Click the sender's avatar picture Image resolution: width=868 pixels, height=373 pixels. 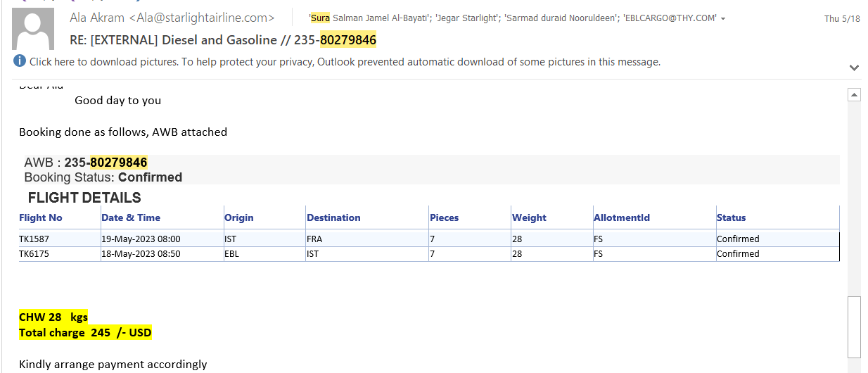click(x=34, y=30)
